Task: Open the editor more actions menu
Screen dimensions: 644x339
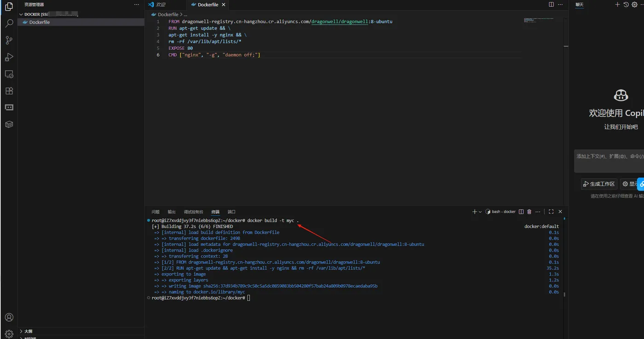Action: [560, 5]
